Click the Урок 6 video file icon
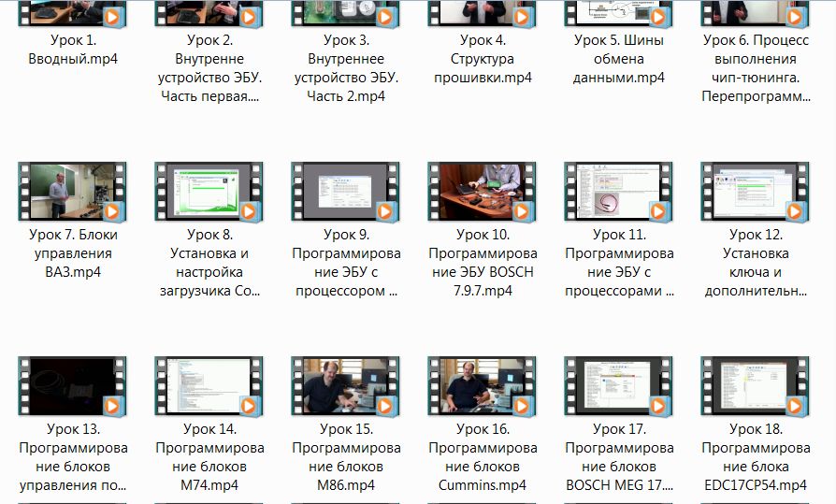The width and height of the screenshot is (836, 504). [x=755, y=13]
